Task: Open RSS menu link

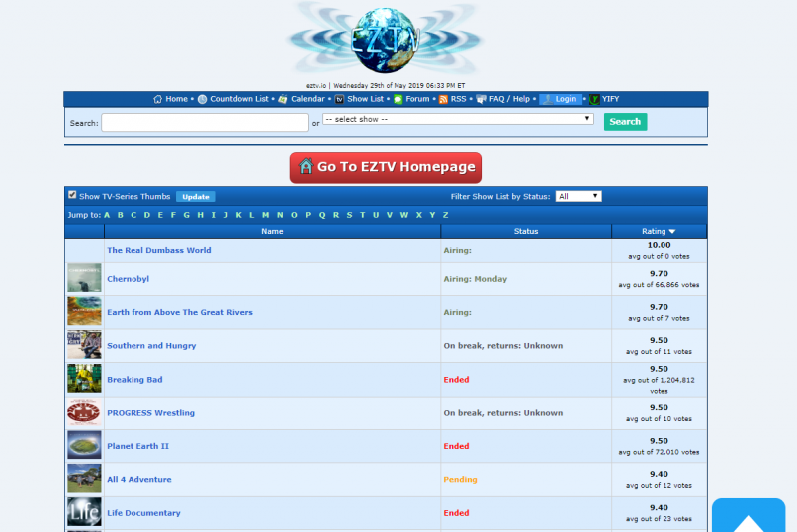Action: tap(458, 99)
